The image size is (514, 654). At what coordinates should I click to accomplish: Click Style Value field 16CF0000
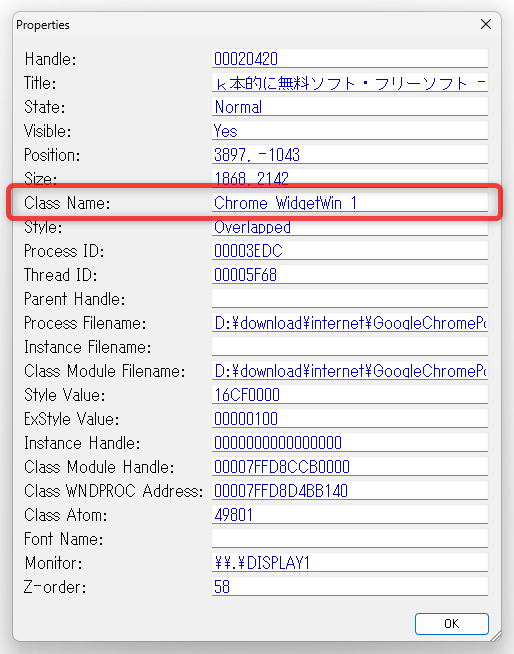click(x=350, y=395)
